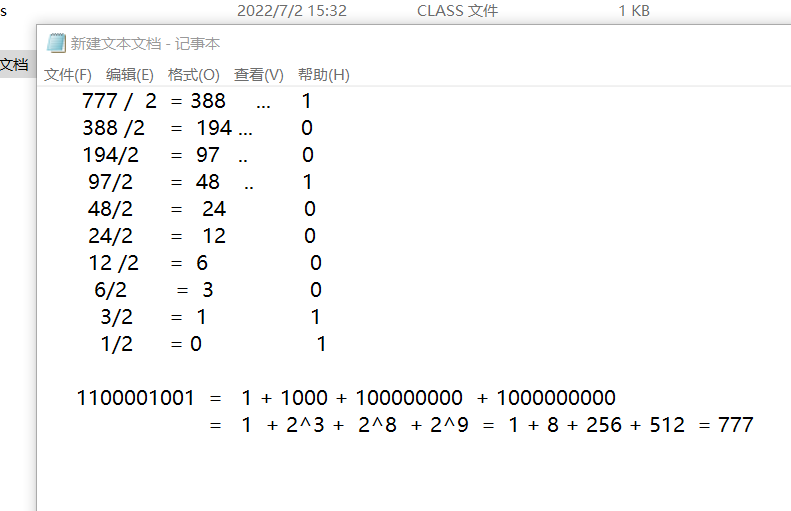
Task: Click the '1 KB' size in the background file list
Action: 634,11
